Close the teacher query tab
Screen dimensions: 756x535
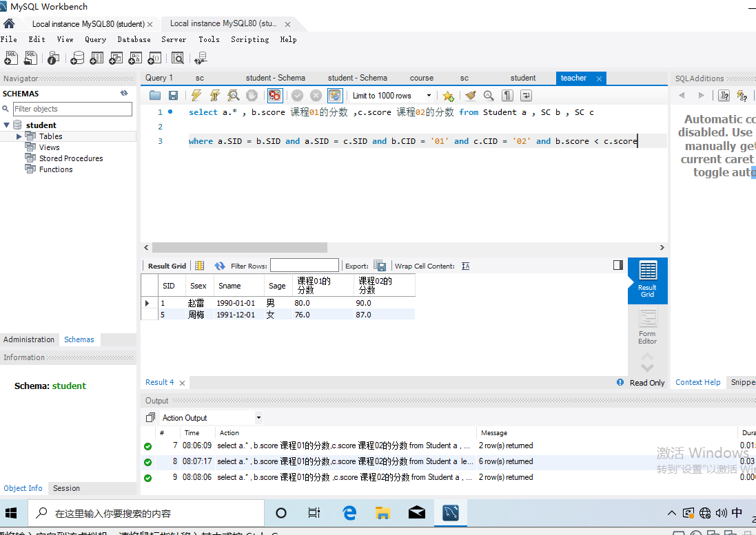coord(599,78)
